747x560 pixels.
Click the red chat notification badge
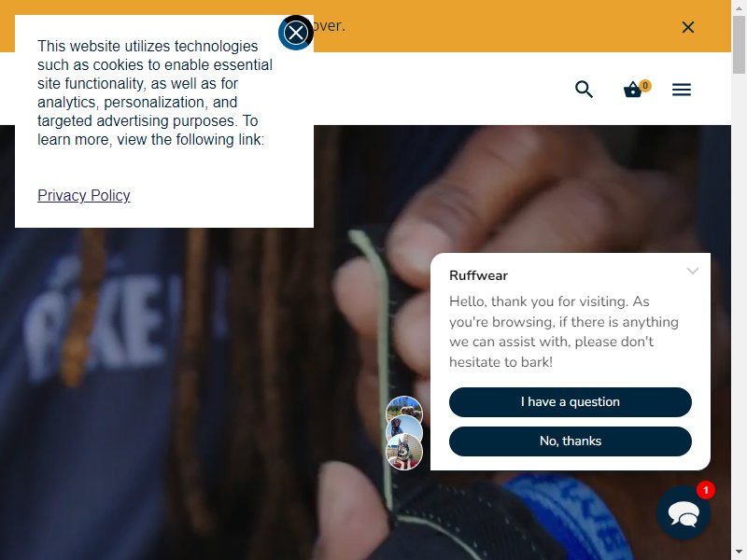(x=706, y=490)
